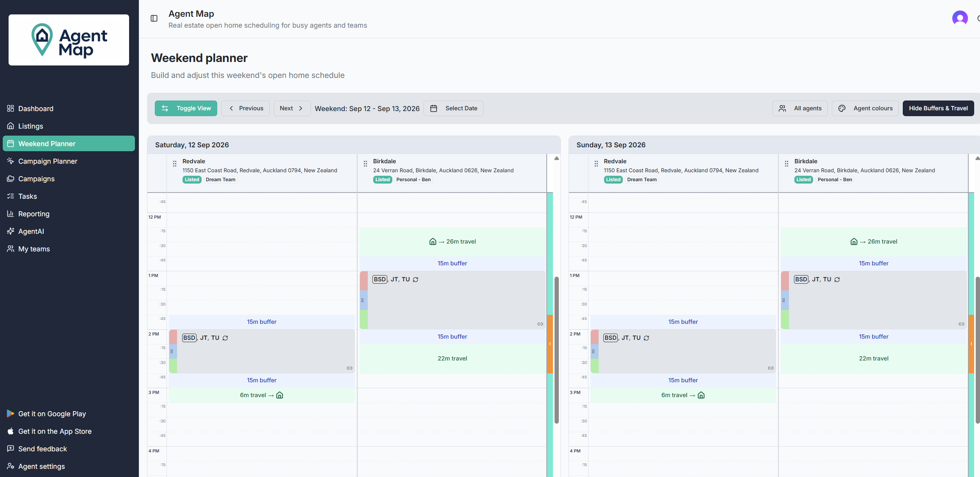Click link icon on Sunday Redvale event

click(771, 368)
